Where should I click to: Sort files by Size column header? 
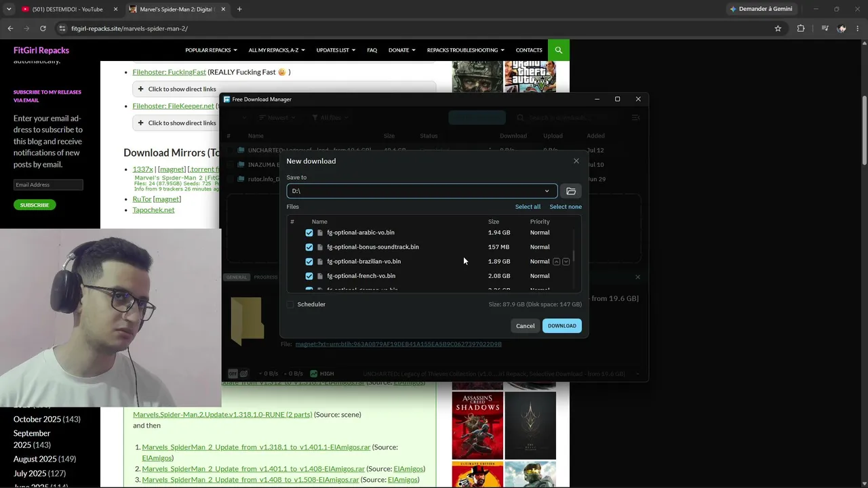[x=494, y=222]
